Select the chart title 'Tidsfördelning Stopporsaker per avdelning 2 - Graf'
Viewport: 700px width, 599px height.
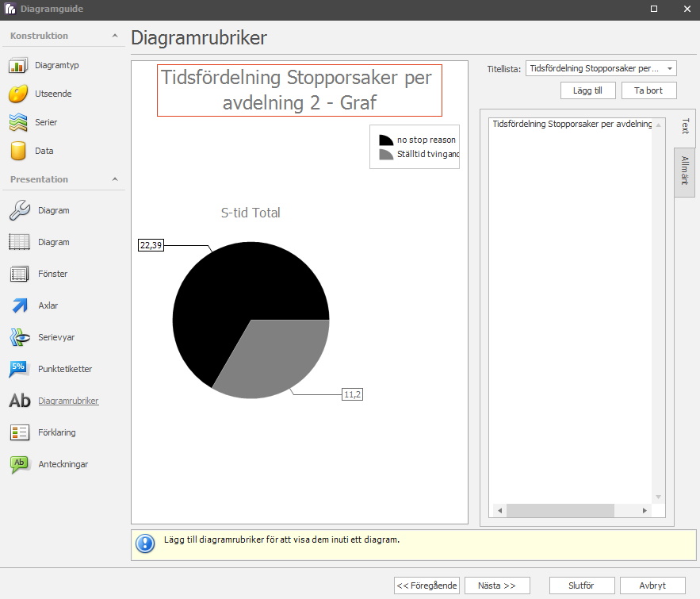300,90
